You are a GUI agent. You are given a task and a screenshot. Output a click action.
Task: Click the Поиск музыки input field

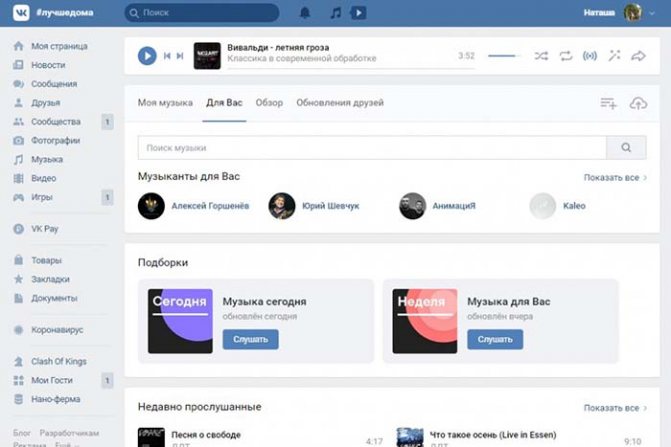(x=372, y=148)
